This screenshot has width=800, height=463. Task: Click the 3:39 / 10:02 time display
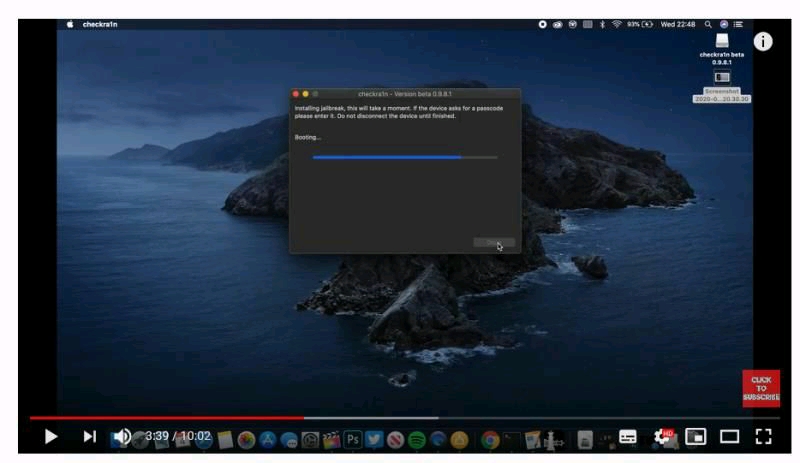pos(178,436)
